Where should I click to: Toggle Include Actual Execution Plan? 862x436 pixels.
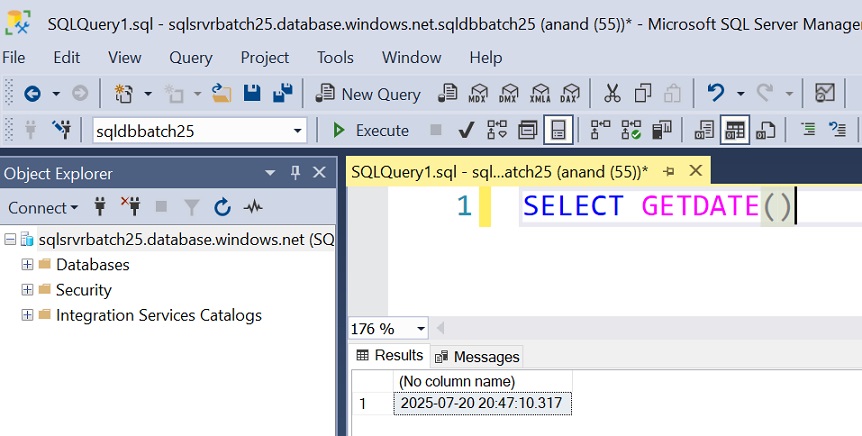[x=600, y=130]
